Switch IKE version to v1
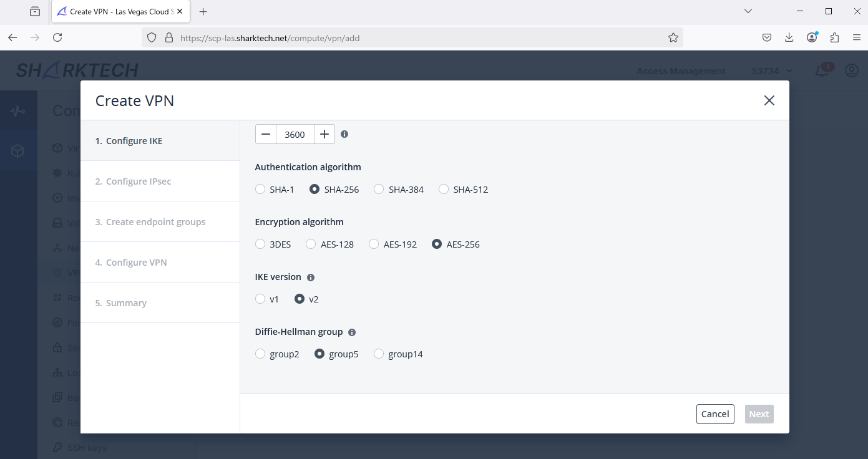The height and width of the screenshot is (459, 868). 260,299
